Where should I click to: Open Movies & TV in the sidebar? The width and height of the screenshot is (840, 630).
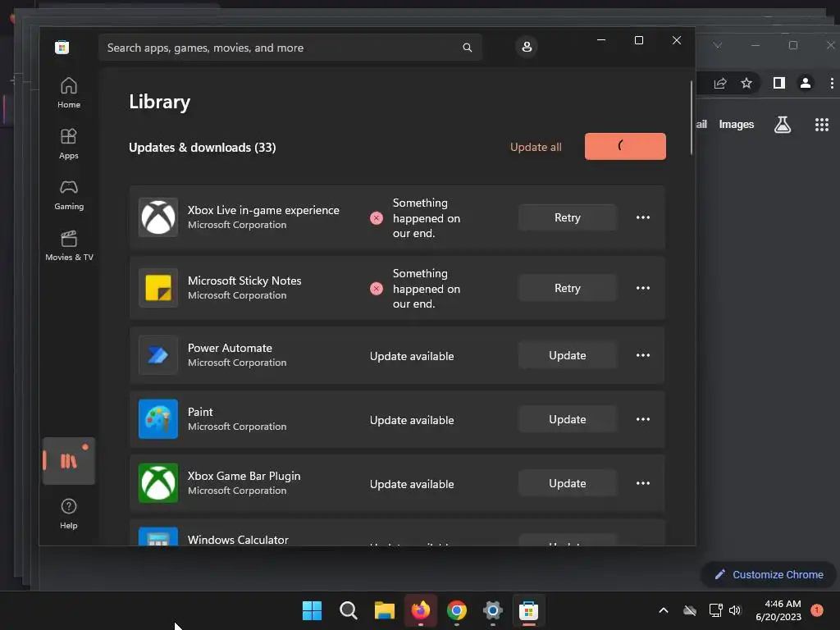coord(69,245)
